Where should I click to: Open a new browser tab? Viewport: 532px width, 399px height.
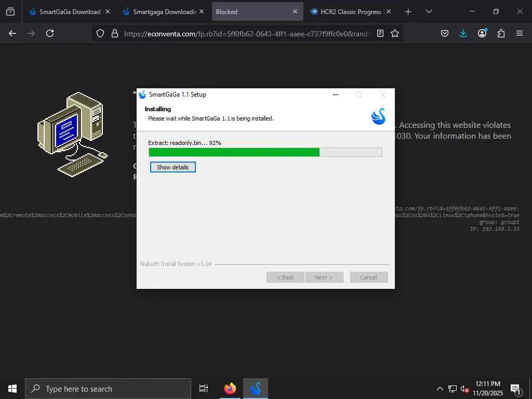coord(408,12)
